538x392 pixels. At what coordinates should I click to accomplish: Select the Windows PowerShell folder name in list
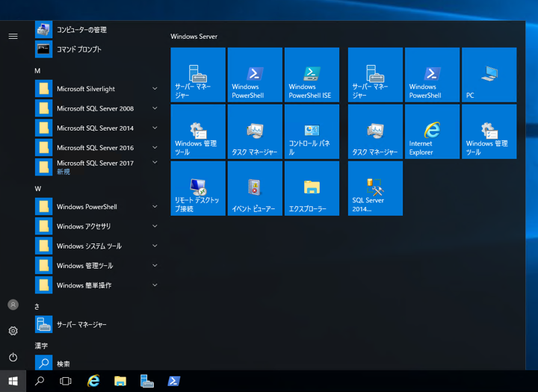point(87,207)
